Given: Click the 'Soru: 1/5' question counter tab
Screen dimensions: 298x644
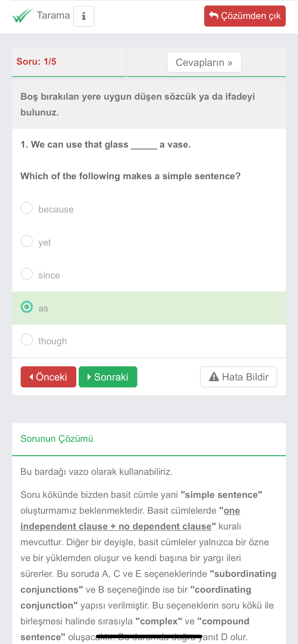Looking at the screenshot, I should 36,62.
